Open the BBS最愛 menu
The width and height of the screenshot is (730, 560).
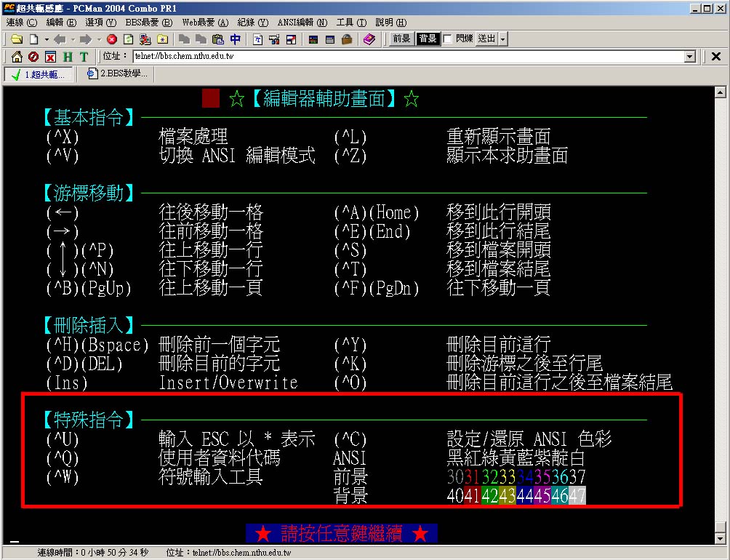pos(148,23)
